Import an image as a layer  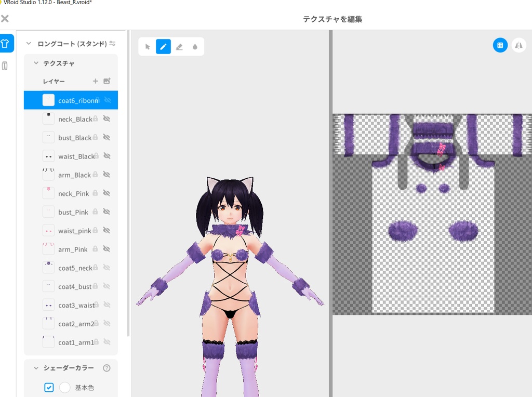(107, 81)
